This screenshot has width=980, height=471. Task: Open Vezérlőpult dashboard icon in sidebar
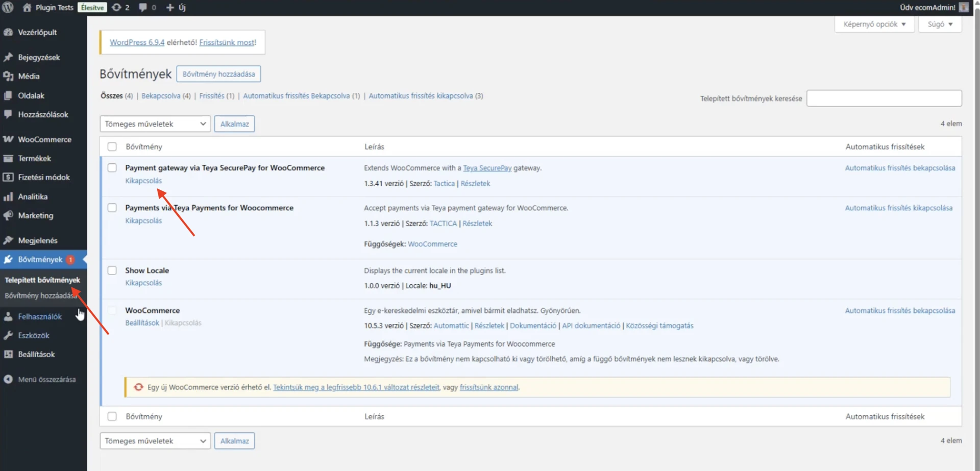[x=8, y=32]
